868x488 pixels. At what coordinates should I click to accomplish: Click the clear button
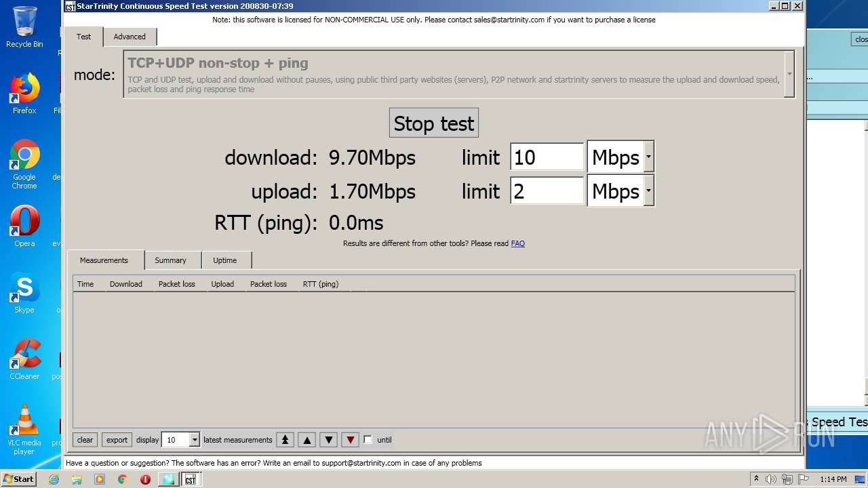tap(85, 440)
